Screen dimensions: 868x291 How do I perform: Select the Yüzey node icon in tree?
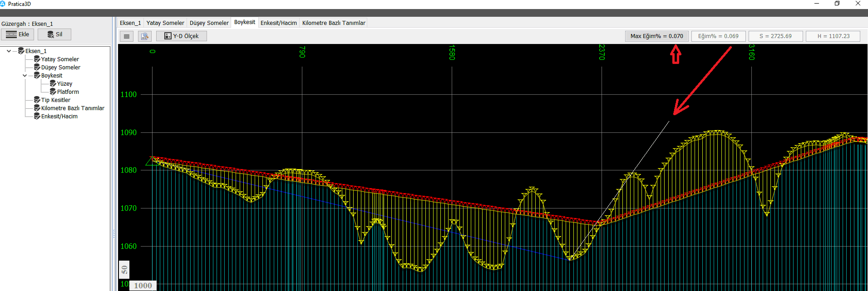[x=53, y=84]
